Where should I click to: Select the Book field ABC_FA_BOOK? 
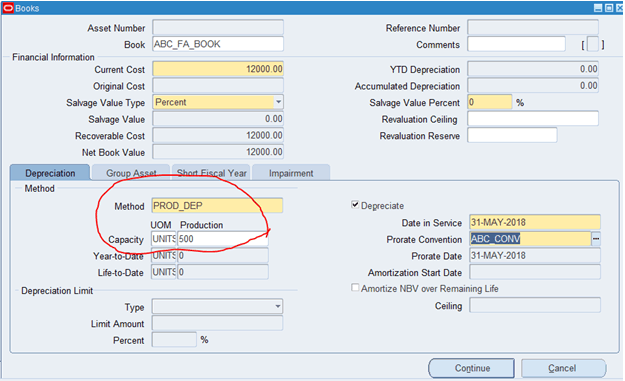(x=218, y=44)
